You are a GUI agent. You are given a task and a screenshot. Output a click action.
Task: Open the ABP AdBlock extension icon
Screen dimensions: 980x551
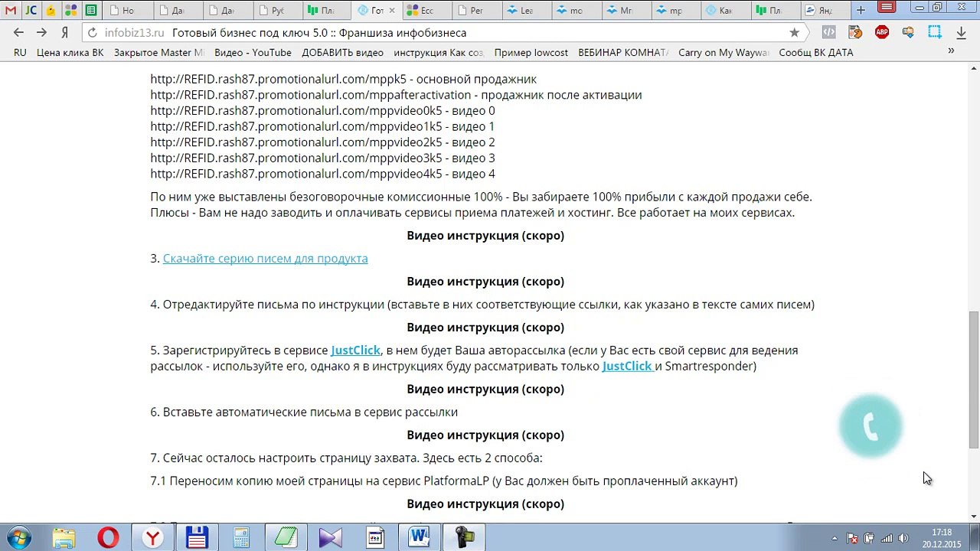(882, 32)
